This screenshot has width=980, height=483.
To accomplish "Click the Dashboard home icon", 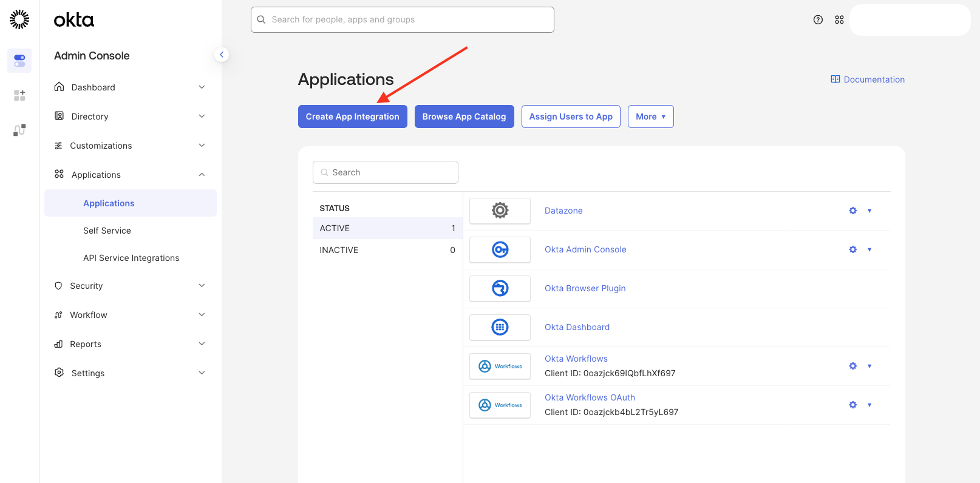I will pyautogui.click(x=59, y=87).
